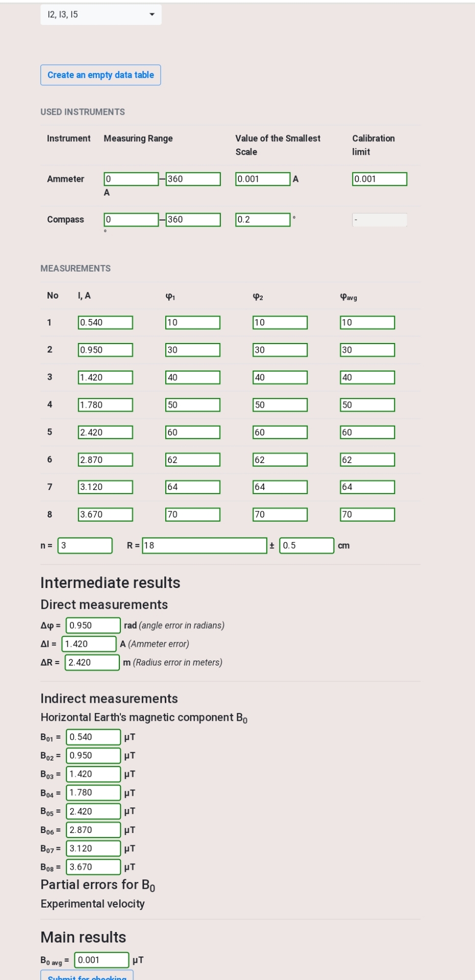Click the Create an empty data table button
This screenshot has width=475, height=980.
click(100, 75)
